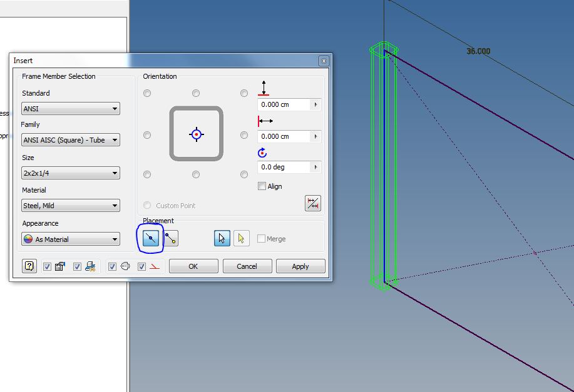Click the mirror frame member icon
This screenshot has width=574, height=392.
312,203
